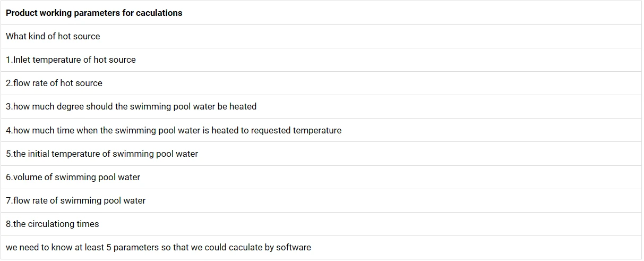Click the words 'requested temperature' in row 4
Viewport: 644px width, 261px height.
point(296,130)
